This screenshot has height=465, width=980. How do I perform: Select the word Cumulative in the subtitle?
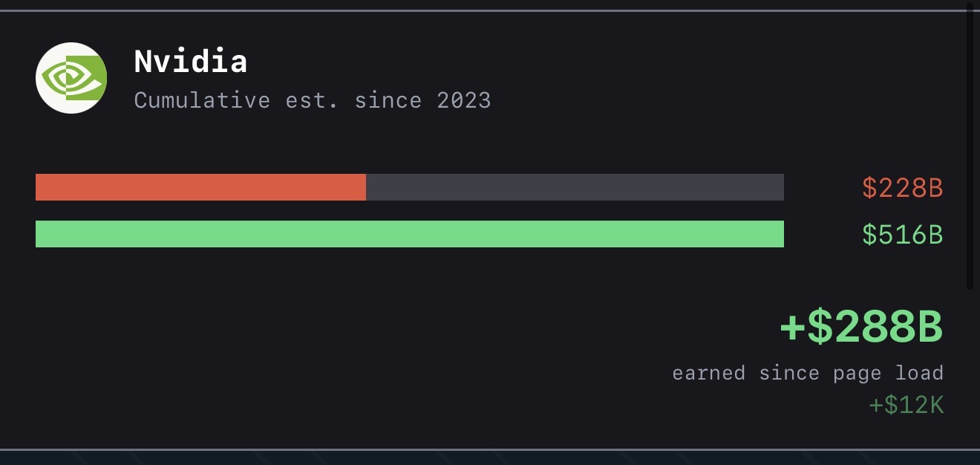pos(202,100)
